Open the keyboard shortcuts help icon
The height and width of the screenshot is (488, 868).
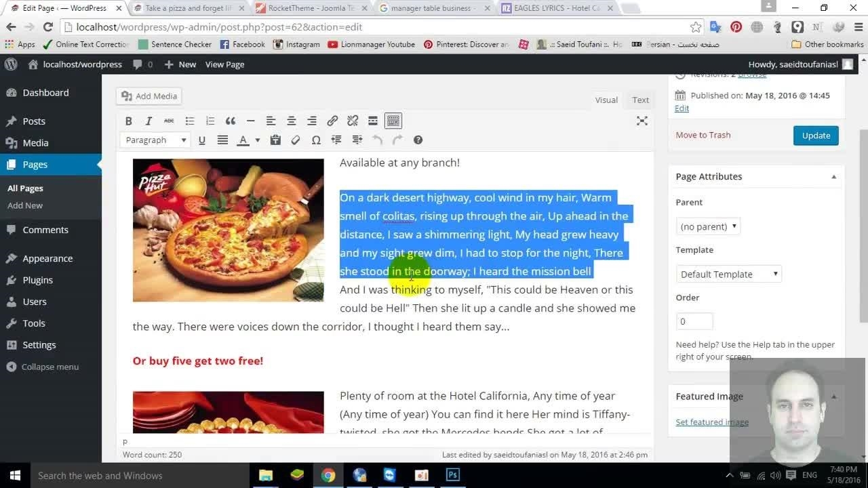pos(418,140)
